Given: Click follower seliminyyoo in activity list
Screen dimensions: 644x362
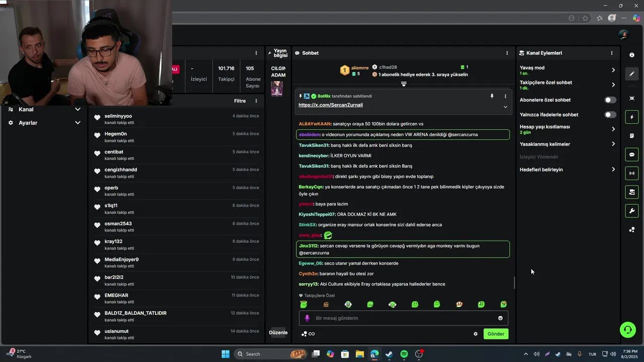Looking at the screenshot, I should pyautogui.click(x=118, y=116).
